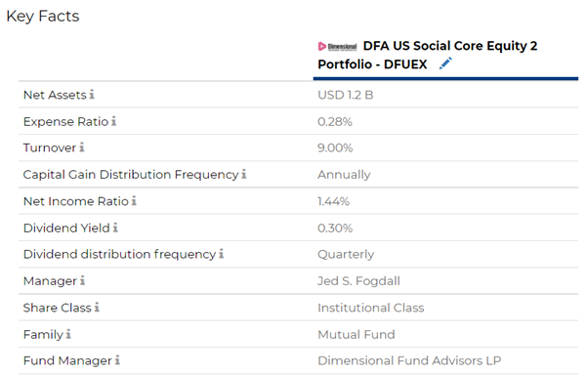Click the Turnover info icon
This screenshot has height=375, width=588.
point(82,147)
